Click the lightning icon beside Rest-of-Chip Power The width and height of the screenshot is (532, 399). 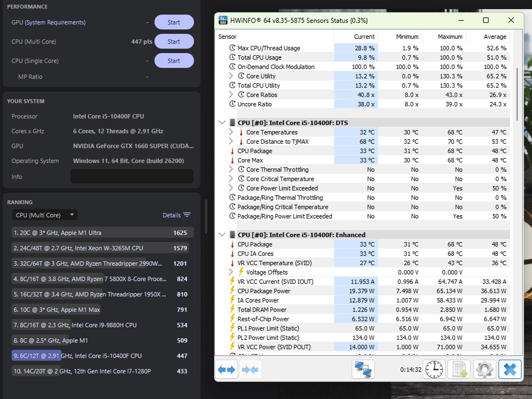tap(232, 319)
